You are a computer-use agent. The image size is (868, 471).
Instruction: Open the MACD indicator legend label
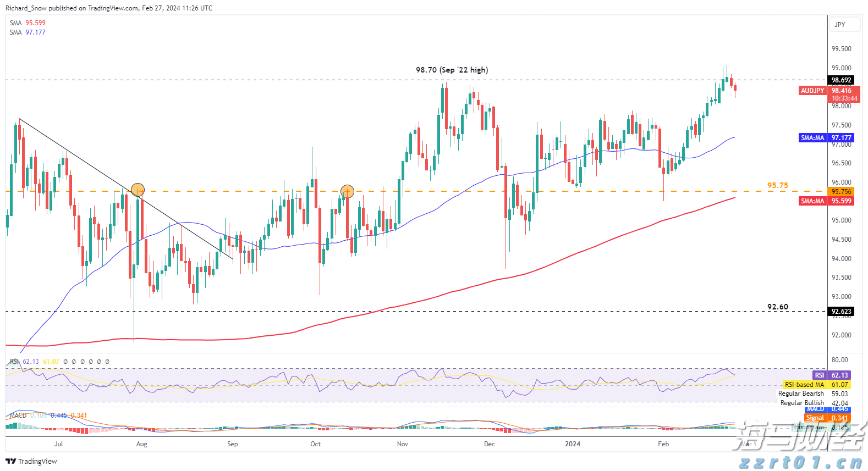pos(18,415)
